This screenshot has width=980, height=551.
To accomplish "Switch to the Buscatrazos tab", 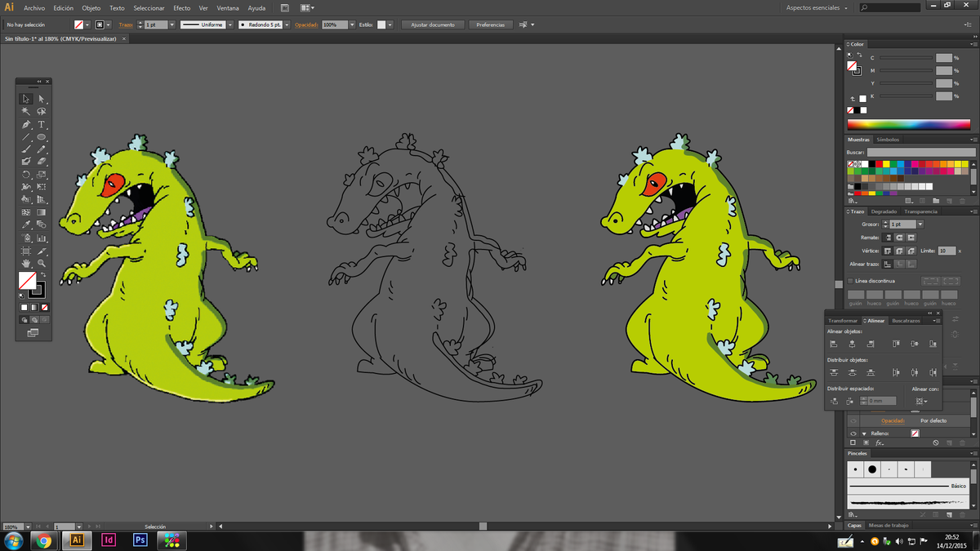I will (906, 321).
